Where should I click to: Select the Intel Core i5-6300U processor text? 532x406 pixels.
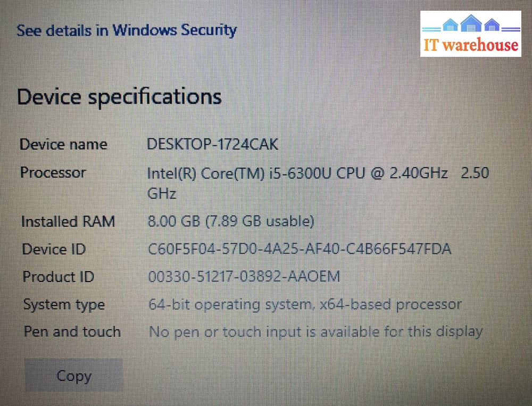tap(317, 173)
